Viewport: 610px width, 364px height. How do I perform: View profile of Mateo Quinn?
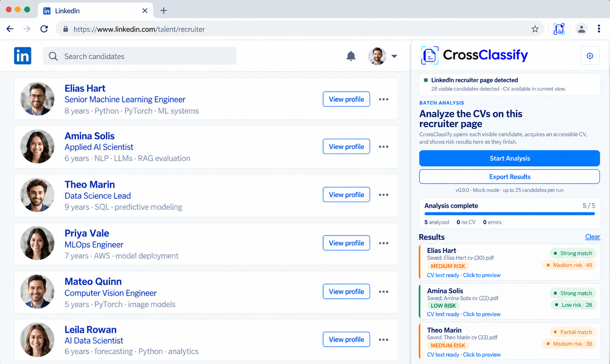(346, 292)
